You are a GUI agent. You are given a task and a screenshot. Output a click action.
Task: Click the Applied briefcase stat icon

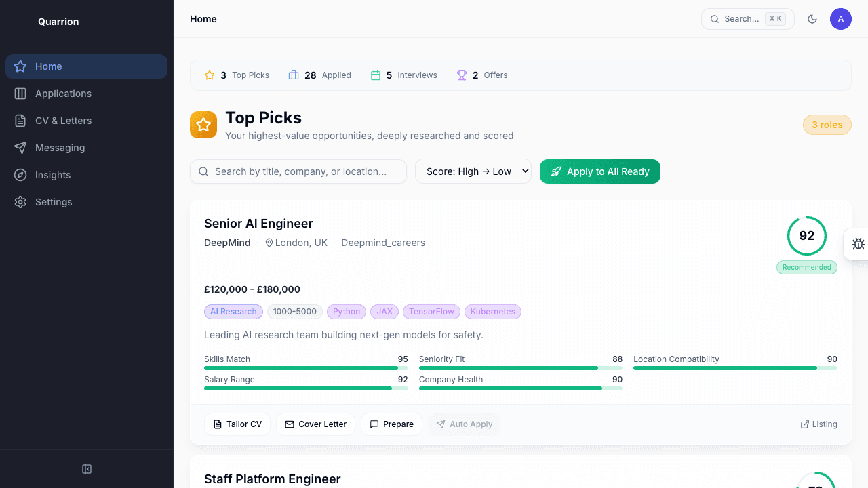click(294, 75)
